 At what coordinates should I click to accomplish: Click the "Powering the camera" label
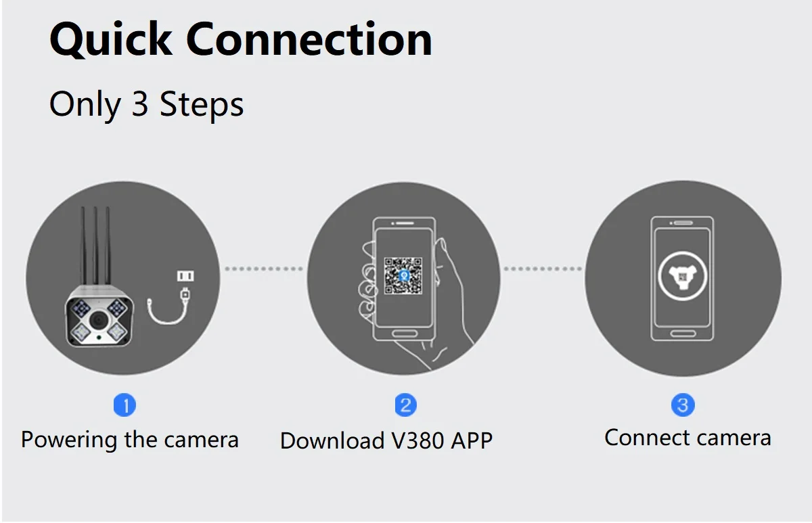tap(130, 440)
